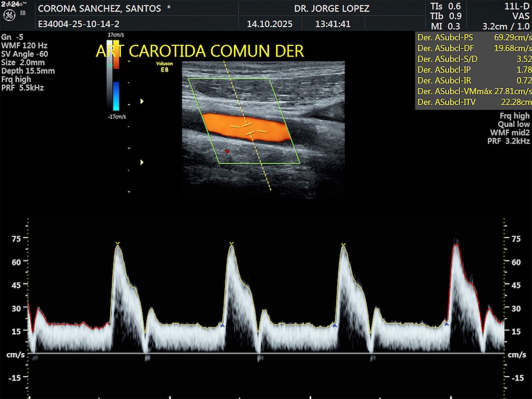Click the first blue end-diastolic caret marker

tap(222, 326)
